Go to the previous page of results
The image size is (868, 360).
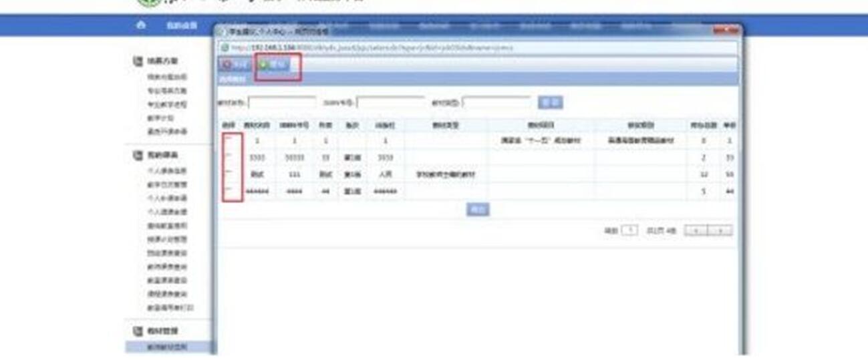point(696,230)
